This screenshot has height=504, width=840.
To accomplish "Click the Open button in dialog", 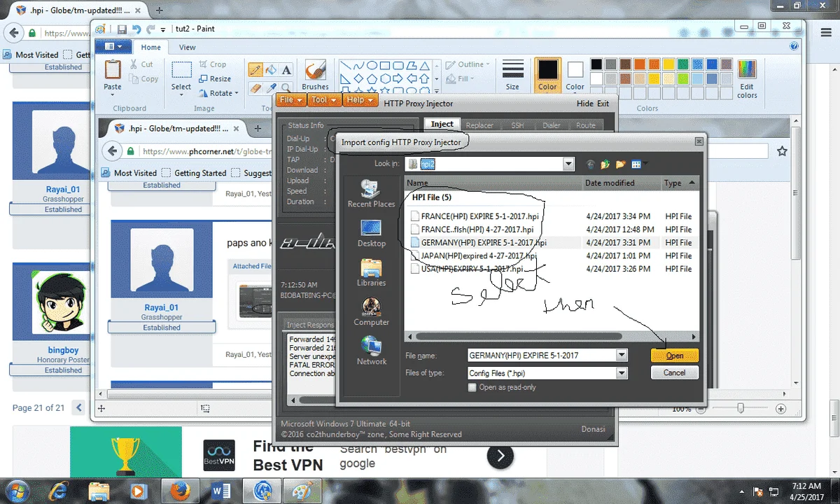I will click(x=675, y=356).
